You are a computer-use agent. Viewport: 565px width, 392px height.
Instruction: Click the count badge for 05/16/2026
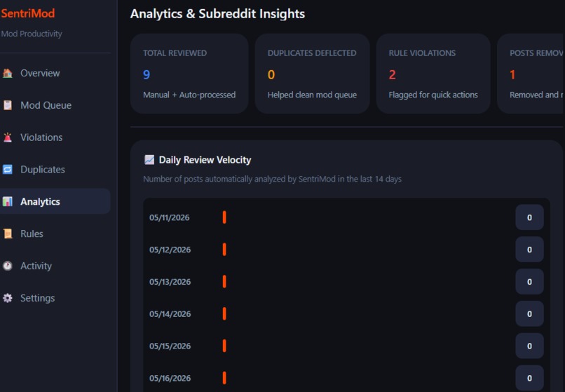click(x=529, y=378)
